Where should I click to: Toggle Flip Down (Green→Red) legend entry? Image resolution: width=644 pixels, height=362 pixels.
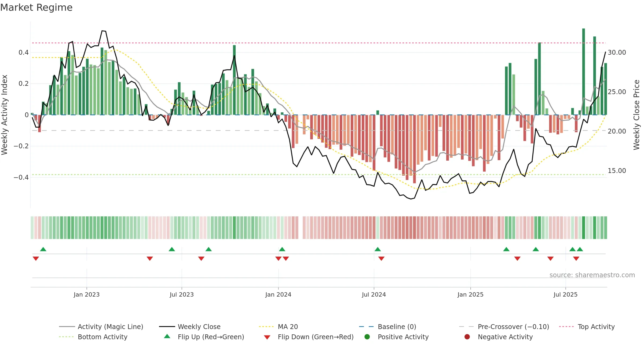[309, 337]
